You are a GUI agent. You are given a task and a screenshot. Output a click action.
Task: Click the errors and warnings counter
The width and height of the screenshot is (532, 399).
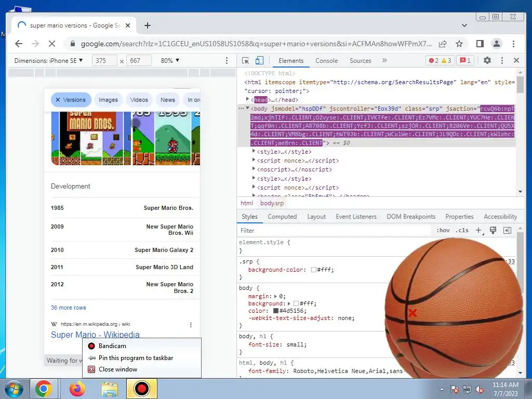[440, 60]
